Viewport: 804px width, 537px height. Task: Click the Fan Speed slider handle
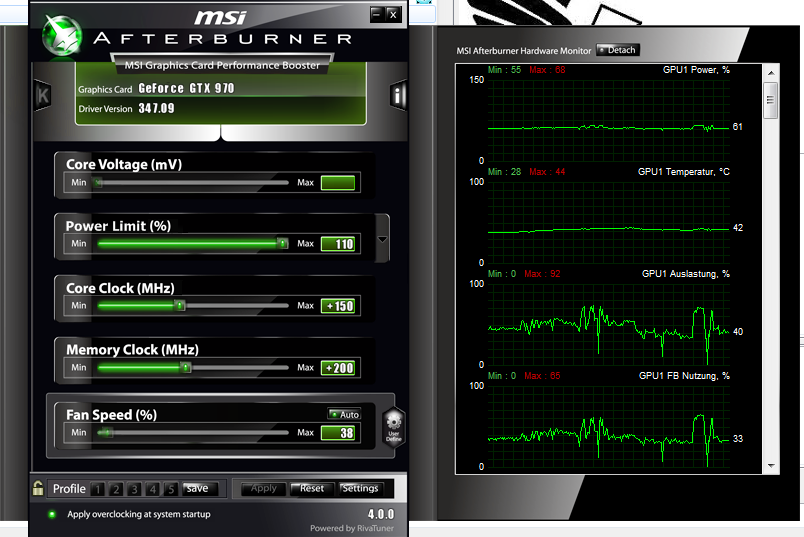[106, 433]
